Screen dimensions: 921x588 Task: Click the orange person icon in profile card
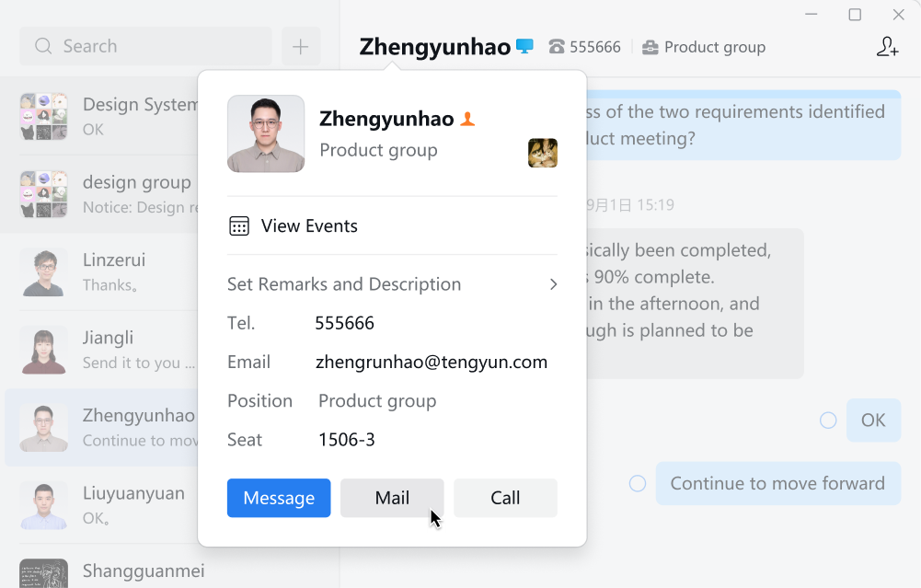[467, 119]
